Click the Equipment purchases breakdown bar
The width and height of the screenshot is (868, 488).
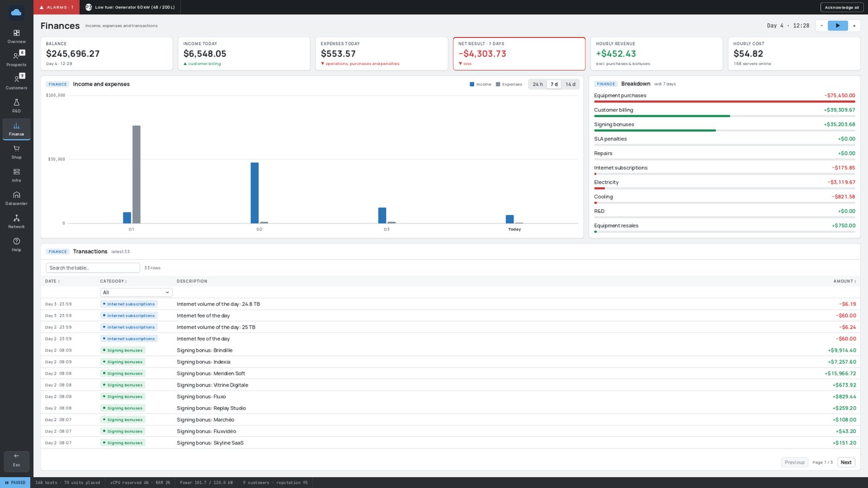(724, 101)
